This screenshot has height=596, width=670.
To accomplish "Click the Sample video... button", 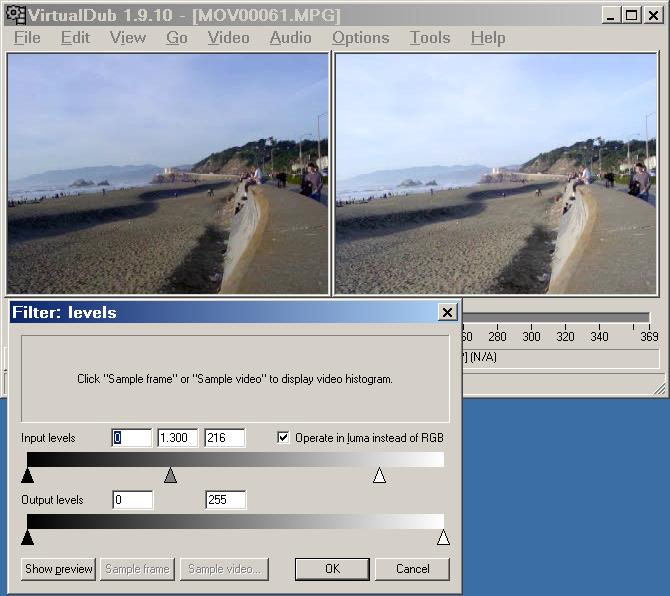I will pyautogui.click(x=224, y=569).
